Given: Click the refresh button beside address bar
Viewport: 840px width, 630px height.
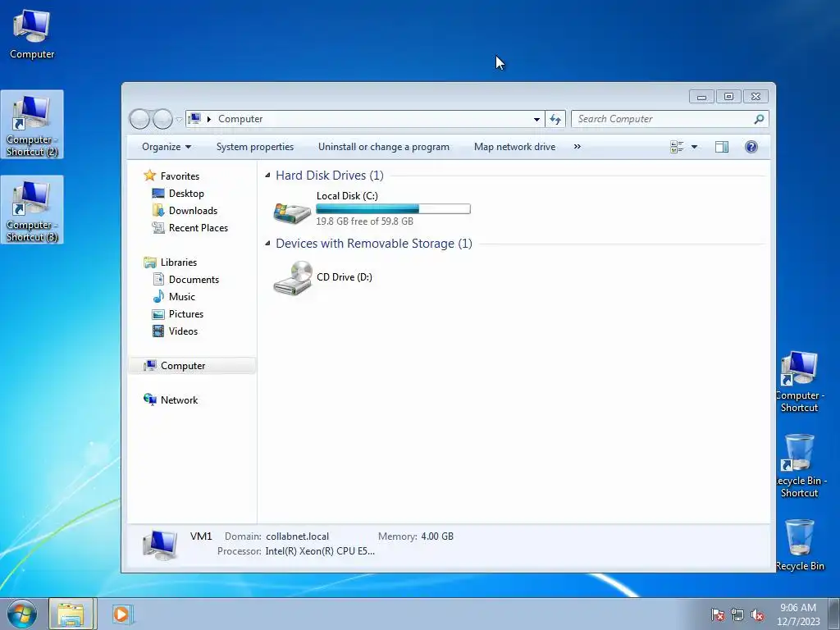Looking at the screenshot, I should [x=555, y=120].
